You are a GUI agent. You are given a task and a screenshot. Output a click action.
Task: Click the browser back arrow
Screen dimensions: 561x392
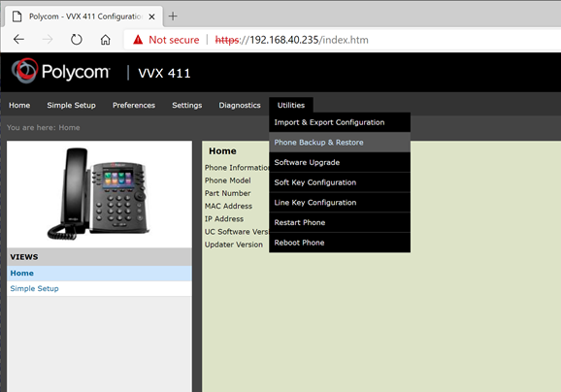click(x=18, y=40)
